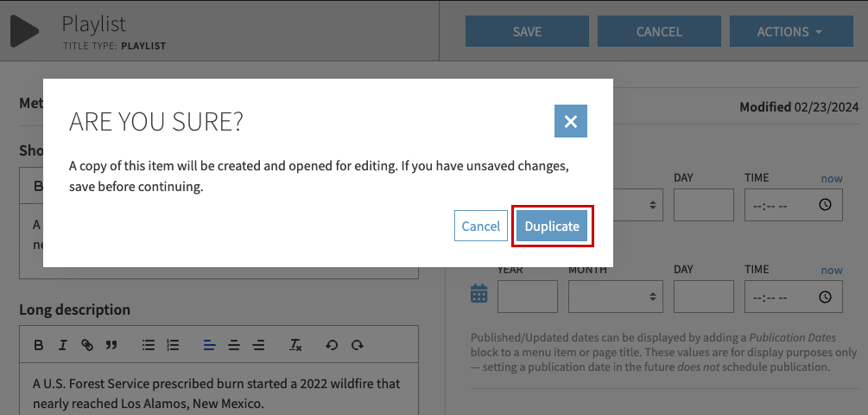Screen dimensions: 868x415
Task: Clear formatting in Long description editor
Action: click(295, 345)
